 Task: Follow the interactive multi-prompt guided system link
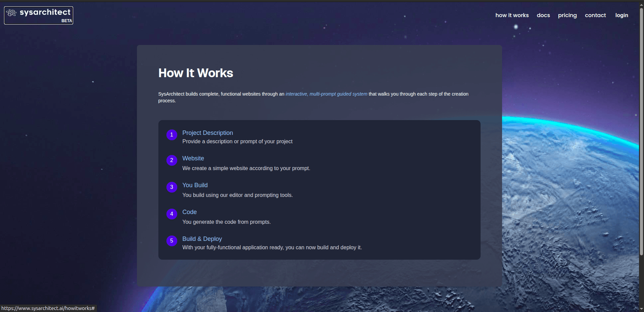click(326, 94)
